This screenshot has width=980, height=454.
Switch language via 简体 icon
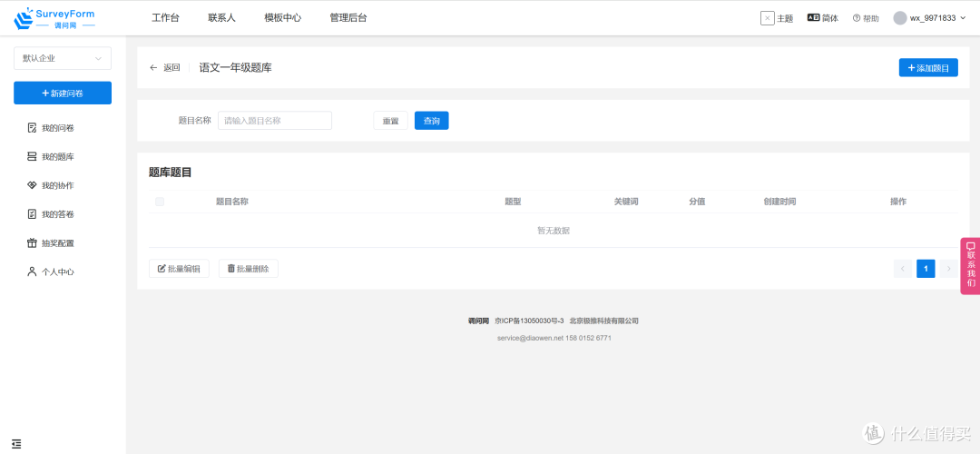pos(813,18)
